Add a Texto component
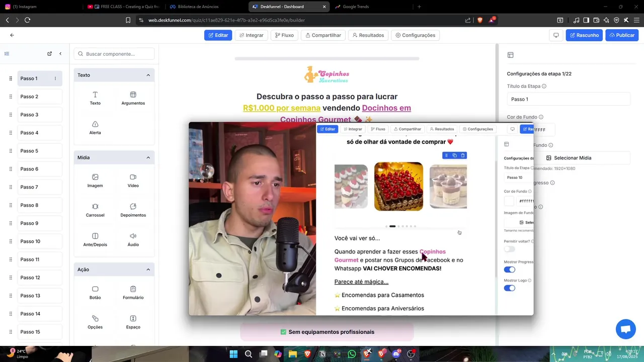The height and width of the screenshot is (362, 644). [x=95, y=99]
